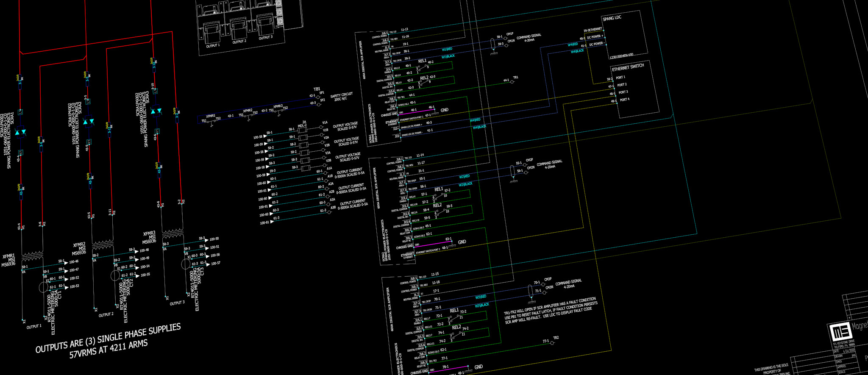Click the 'W2\RED' wire label
Screen dimensions: 868x375
pos(465,176)
